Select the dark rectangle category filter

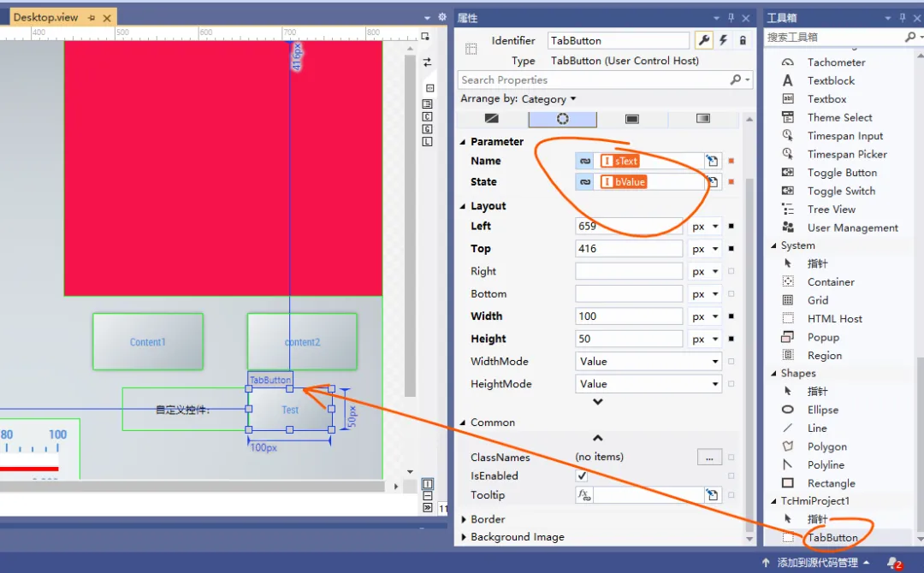tap(631, 118)
